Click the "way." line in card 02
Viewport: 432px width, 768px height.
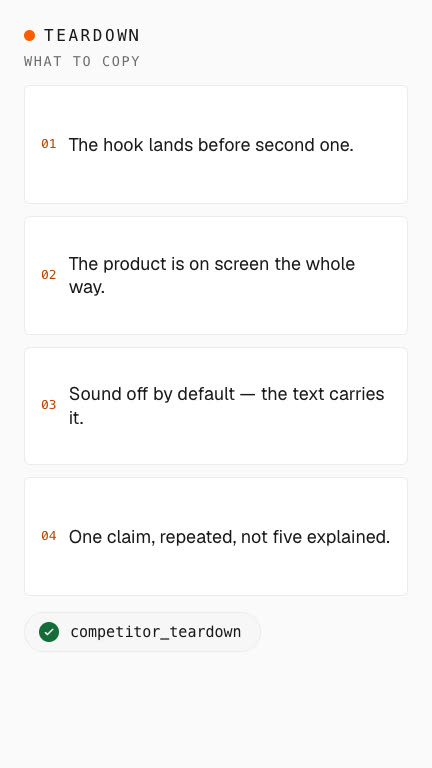point(87,288)
